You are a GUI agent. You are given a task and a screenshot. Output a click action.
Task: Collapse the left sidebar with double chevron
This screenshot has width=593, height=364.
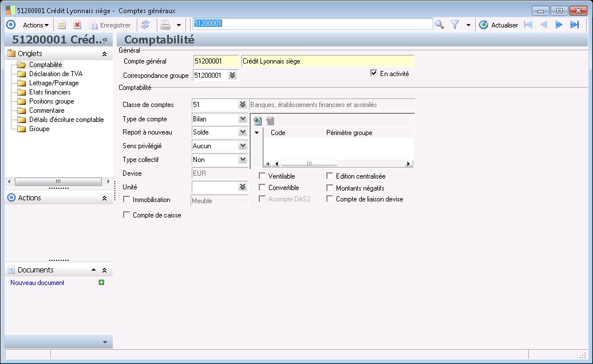click(x=105, y=39)
